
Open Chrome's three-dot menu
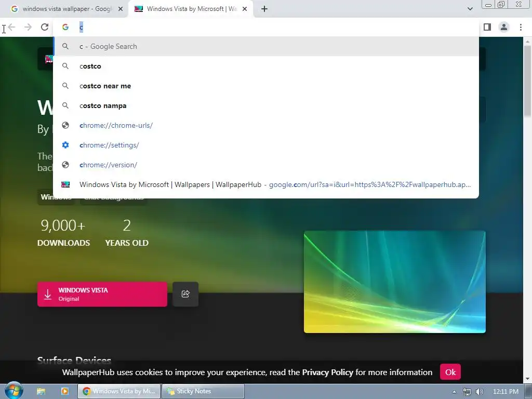521,27
